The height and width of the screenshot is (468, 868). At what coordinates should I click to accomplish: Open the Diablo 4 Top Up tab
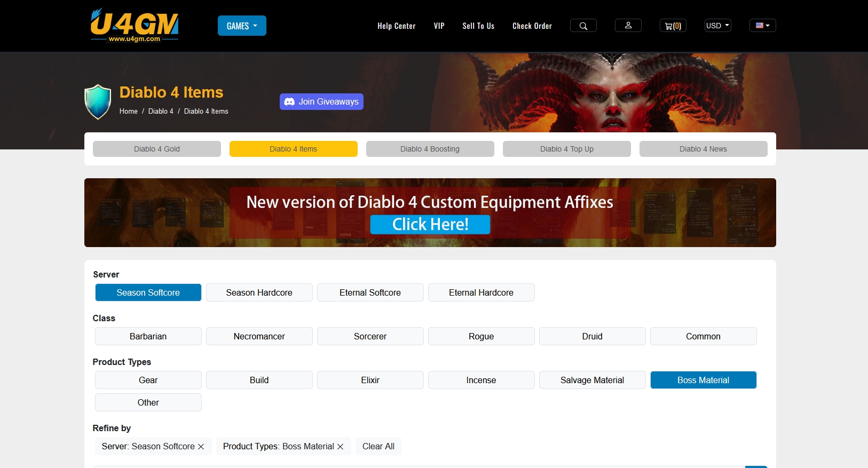(x=567, y=149)
